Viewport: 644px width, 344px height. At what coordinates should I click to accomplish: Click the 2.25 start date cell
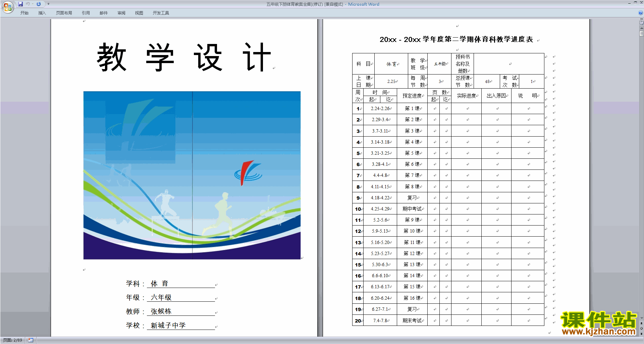tap(391, 82)
